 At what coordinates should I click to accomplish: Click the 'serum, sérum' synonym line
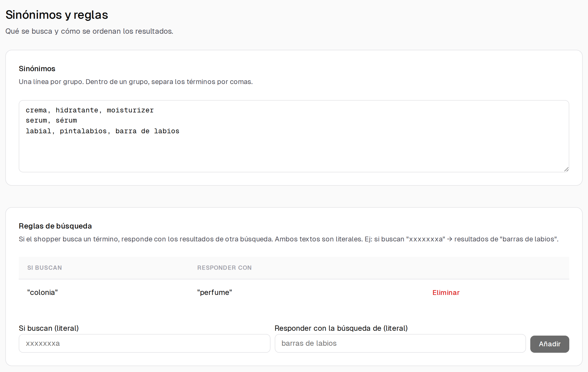point(51,120)
